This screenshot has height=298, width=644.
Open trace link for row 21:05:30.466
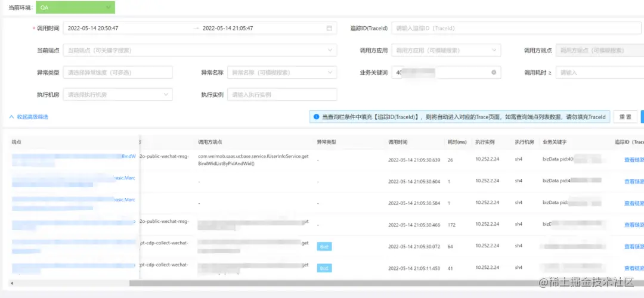coord(634,225)
